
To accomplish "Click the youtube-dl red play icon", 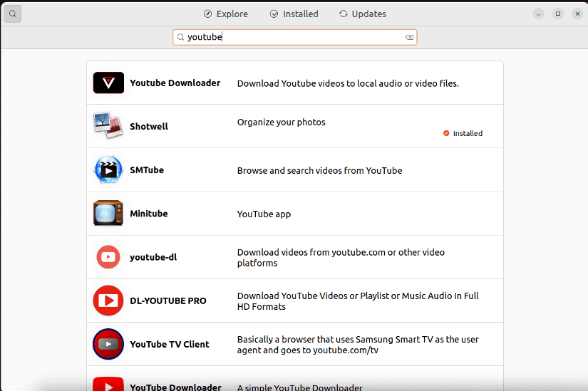I will pos(108,257).
